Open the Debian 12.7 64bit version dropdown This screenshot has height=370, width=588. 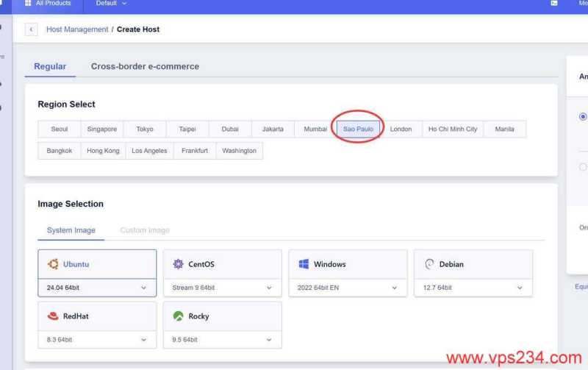click(x=473, y=288)
